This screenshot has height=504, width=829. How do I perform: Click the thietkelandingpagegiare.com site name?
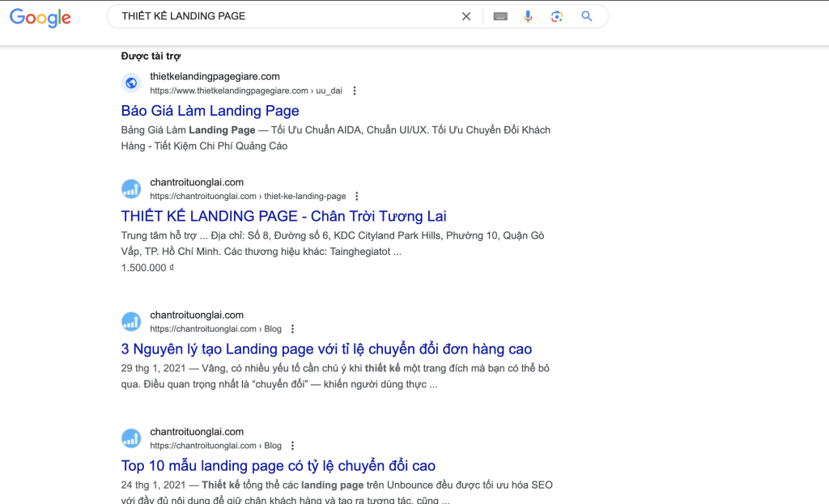215,76
